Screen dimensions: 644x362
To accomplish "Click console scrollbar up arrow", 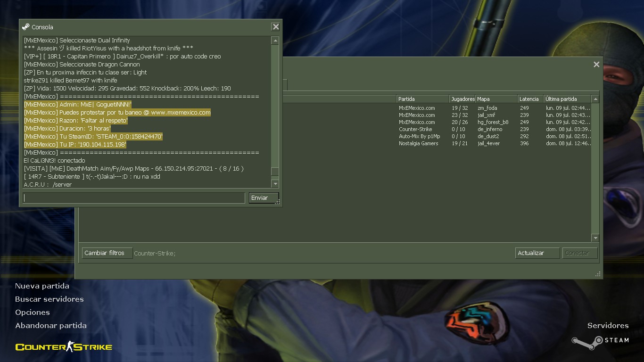I will [x=275, y=41].
